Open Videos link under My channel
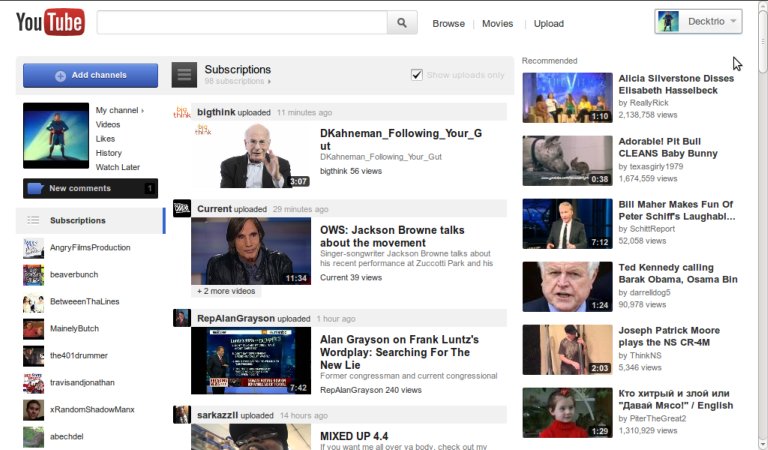This screenshot has width=768, height=450. pos(108,124)
